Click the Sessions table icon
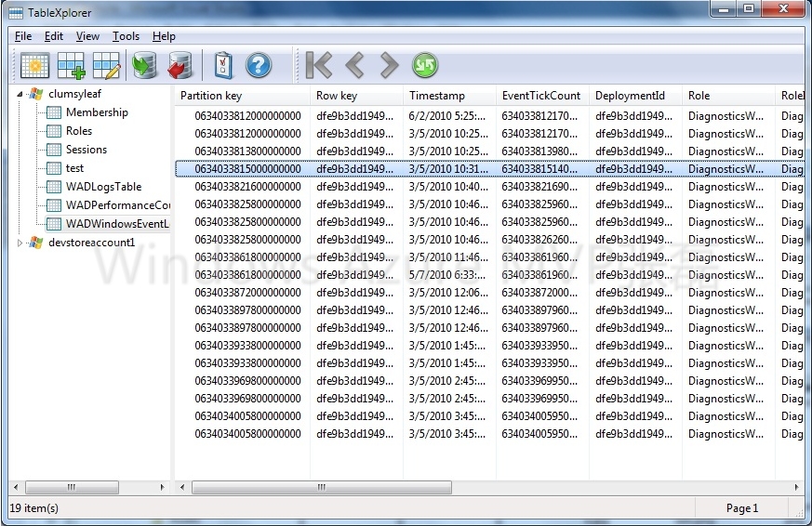 (54, 150)
